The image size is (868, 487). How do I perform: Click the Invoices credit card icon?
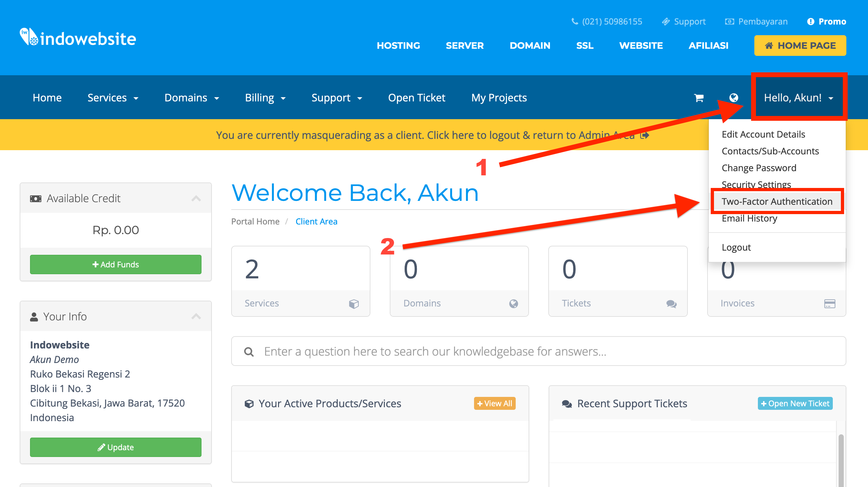tap(829, 303)
